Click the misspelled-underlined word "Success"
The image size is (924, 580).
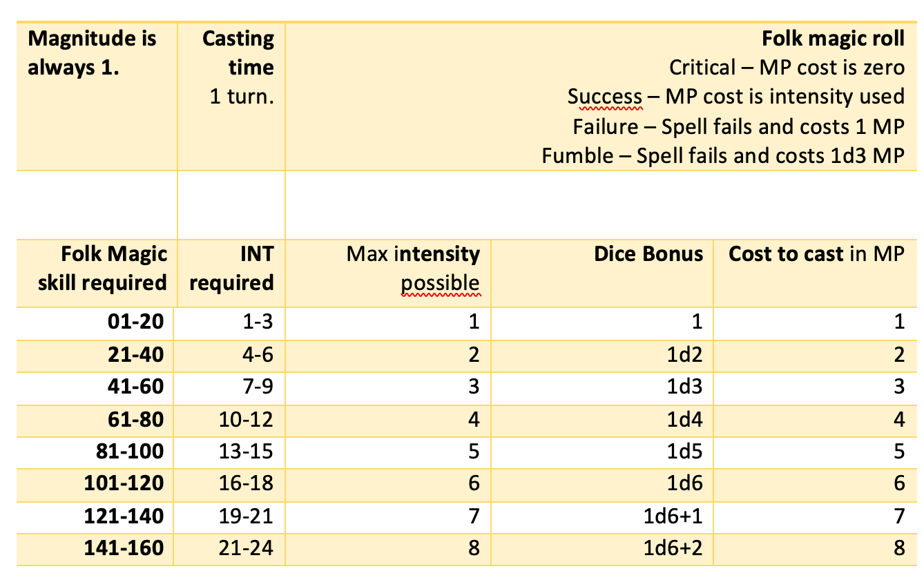pos(605,97)
